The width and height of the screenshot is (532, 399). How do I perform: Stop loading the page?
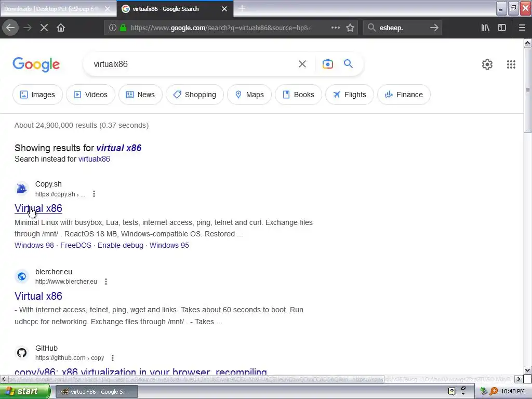44,28
